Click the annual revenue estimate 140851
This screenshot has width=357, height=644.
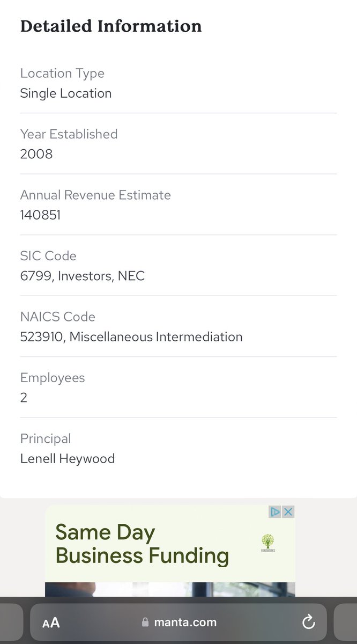(x=40, y=215)
